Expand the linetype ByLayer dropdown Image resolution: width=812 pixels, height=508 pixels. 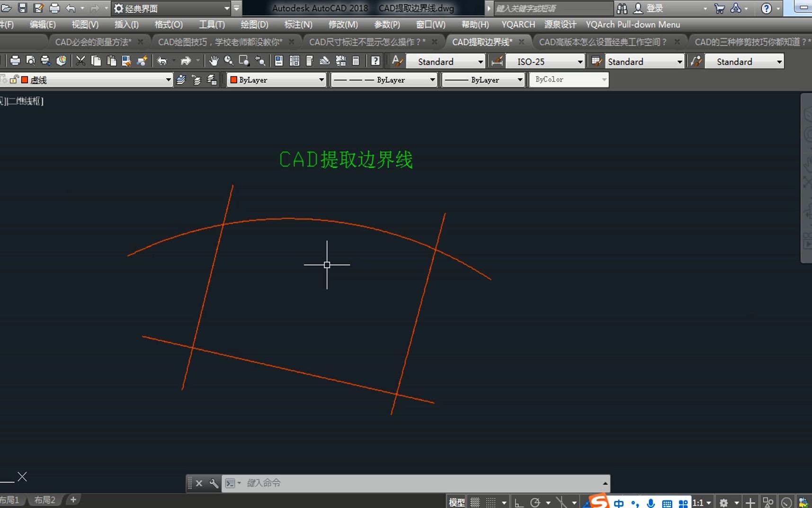pyautogui.click(x=432, y=80)
